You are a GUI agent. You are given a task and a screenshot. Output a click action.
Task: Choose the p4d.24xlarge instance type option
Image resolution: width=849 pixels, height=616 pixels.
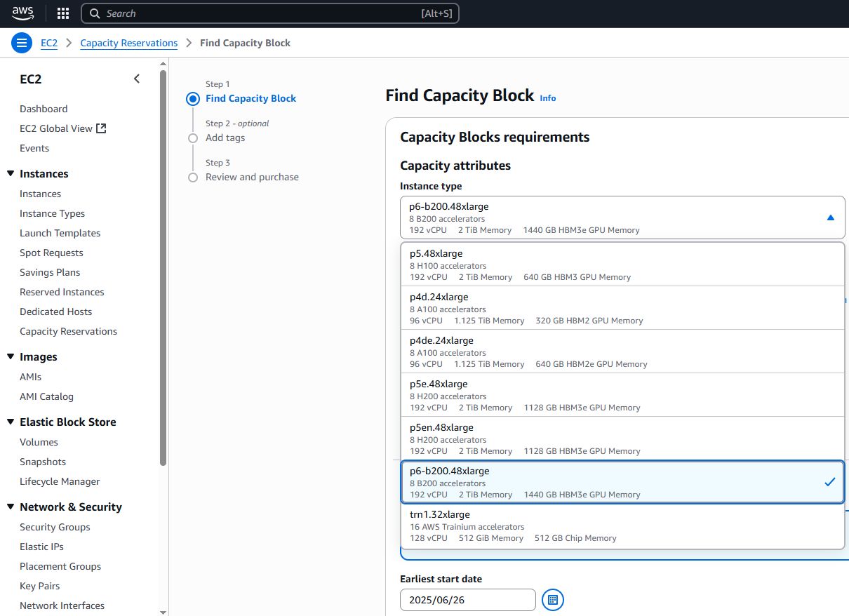[622, 308]
